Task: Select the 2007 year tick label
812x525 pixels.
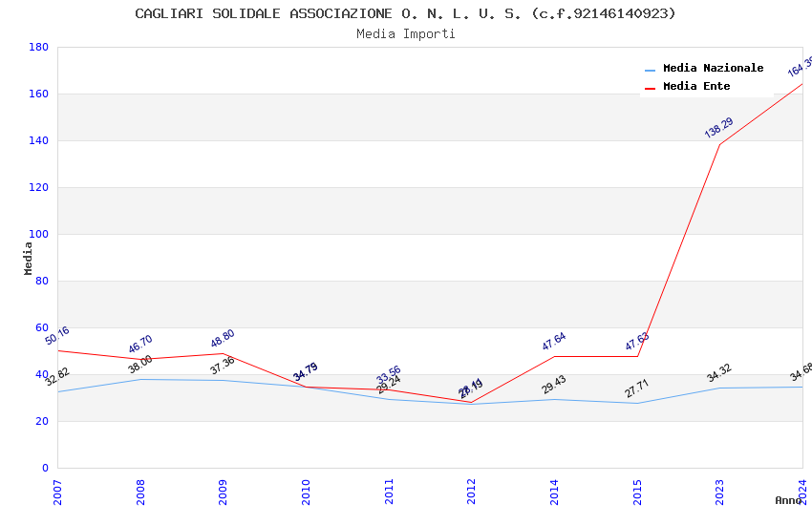Action: pos(57,492)
